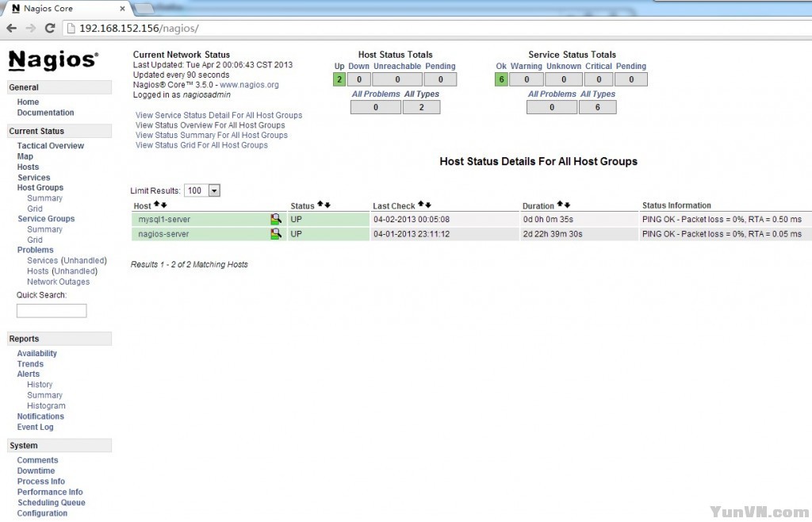Sort Duration column ascending arrow
This screenshot has height=522, width=812.
click(x=560, y=205)
